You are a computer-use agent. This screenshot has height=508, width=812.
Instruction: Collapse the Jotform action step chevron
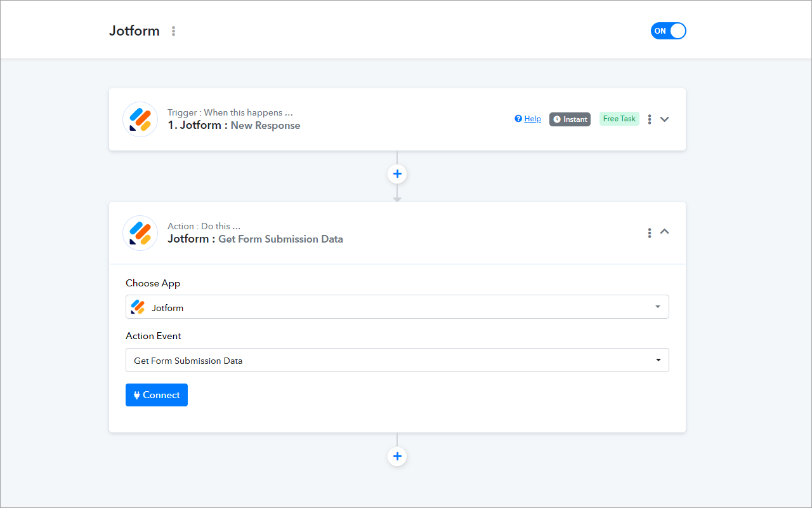tap(664, 232)
